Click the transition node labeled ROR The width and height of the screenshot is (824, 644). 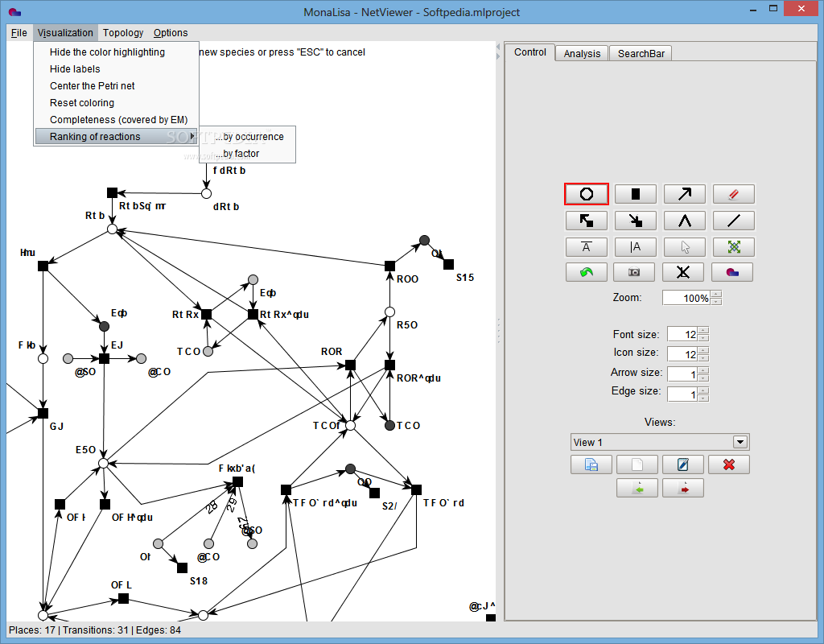351,365
